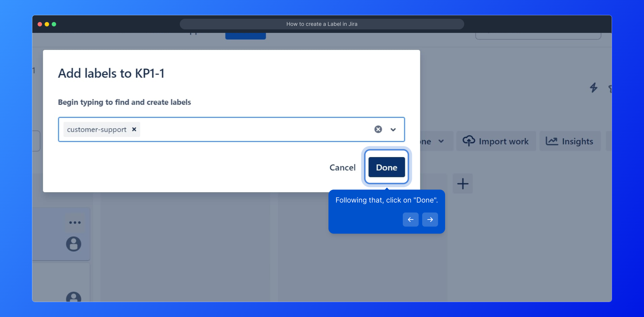This screenshot has height=317, width=644.
Task: Click the 'How to create a Label' title bar
Action: (322, 24)
